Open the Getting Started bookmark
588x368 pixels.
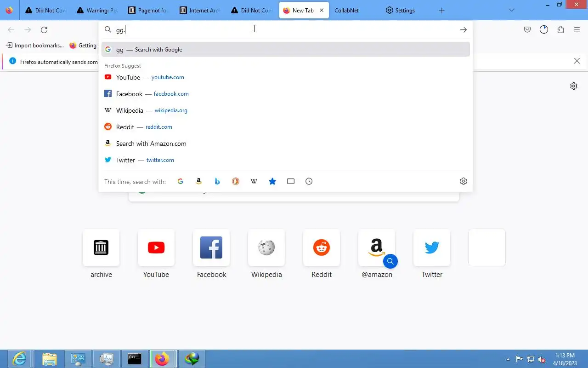click(83, 46)
